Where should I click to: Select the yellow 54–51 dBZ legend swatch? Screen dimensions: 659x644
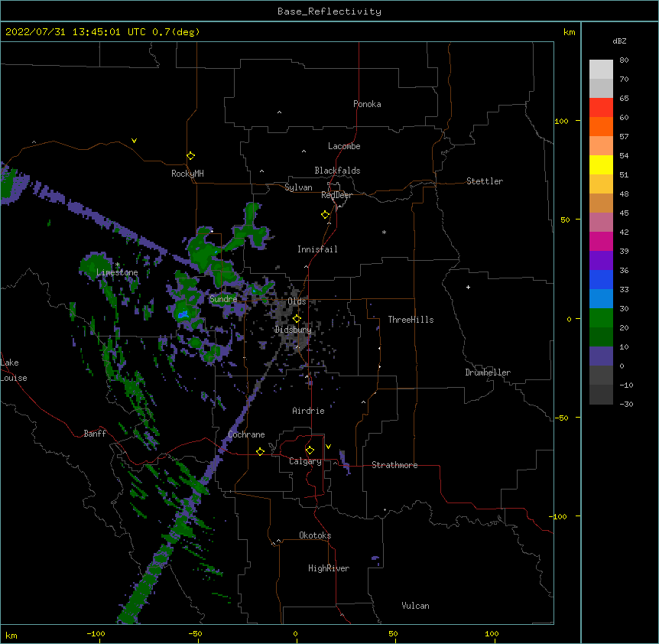click(601, 164)
